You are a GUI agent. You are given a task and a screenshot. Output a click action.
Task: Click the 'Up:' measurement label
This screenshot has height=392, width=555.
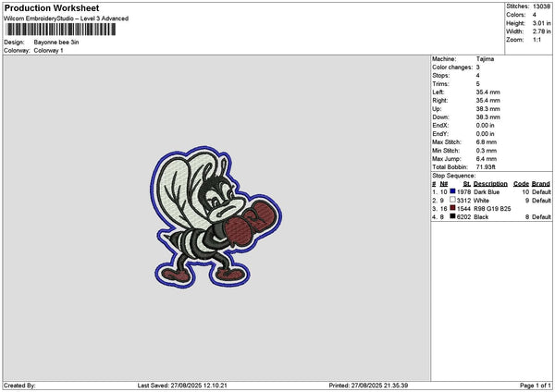pyautogui.click(x=437, y=109)
